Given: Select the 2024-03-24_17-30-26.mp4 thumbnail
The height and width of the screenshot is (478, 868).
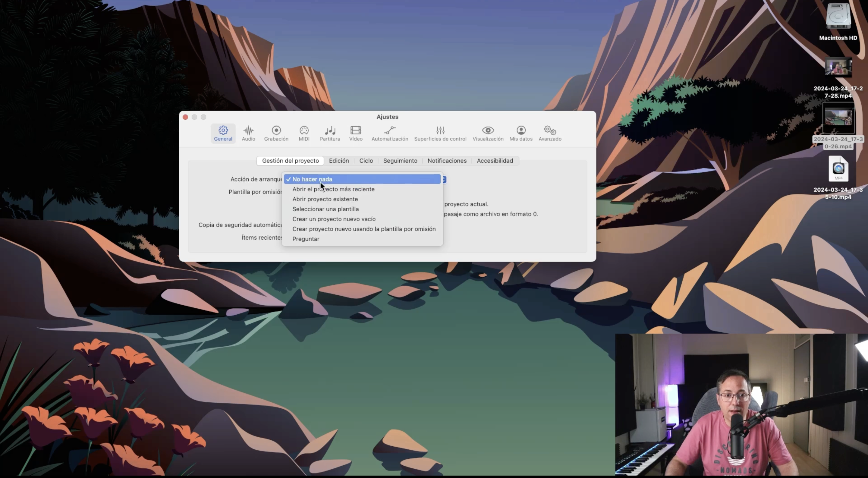Looking at the screenshot, I should point(838,118).
